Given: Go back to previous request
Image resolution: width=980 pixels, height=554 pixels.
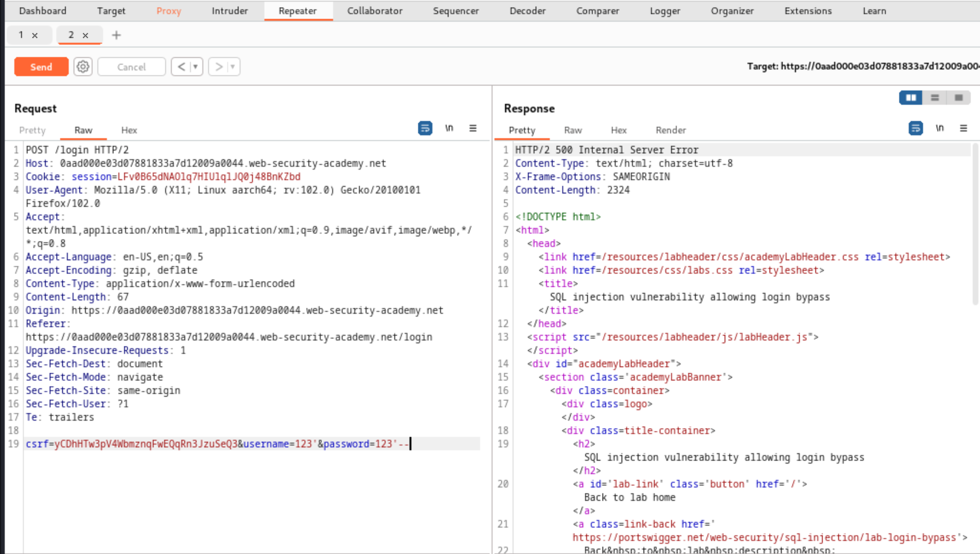Looking at the screenshot, I should [181, 67].
